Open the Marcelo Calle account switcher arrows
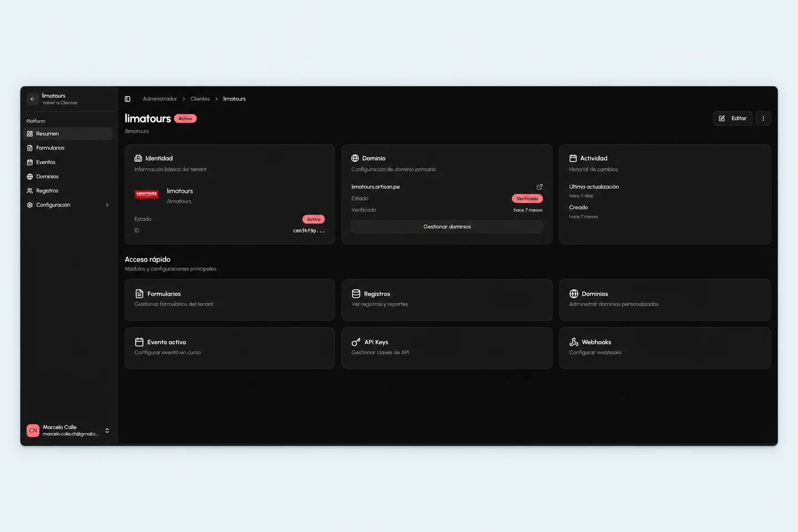 point(107,431)
